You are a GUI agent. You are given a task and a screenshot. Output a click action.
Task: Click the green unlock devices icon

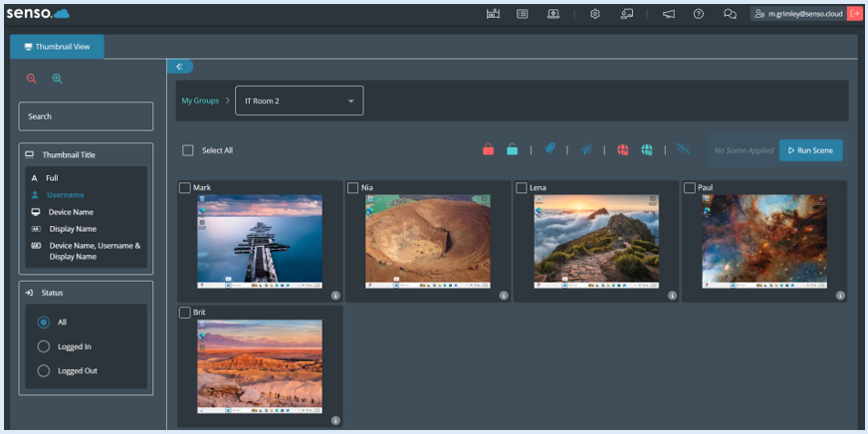tap(512, 150)
